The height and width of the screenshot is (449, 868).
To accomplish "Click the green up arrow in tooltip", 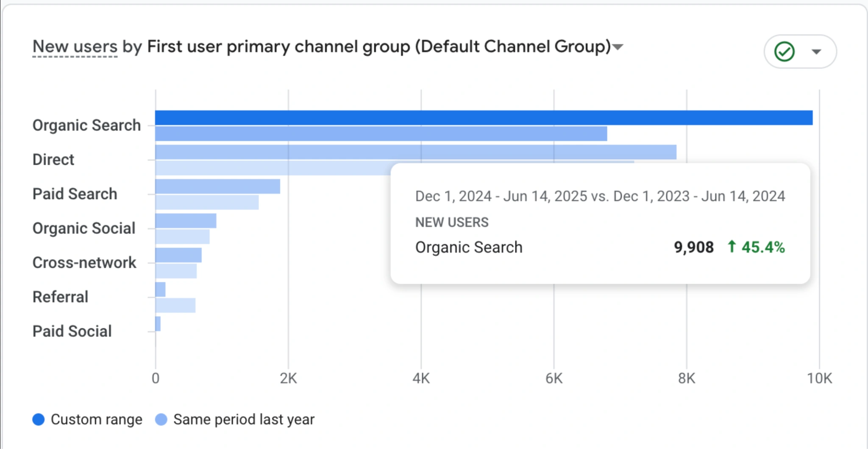I will coord(732,247).
